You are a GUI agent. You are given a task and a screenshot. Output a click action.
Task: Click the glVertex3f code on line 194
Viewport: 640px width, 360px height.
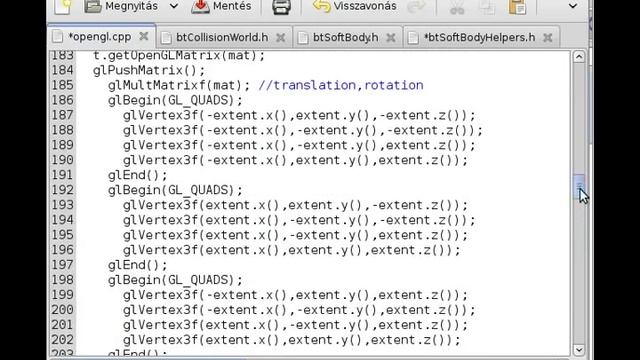point(299,220)
